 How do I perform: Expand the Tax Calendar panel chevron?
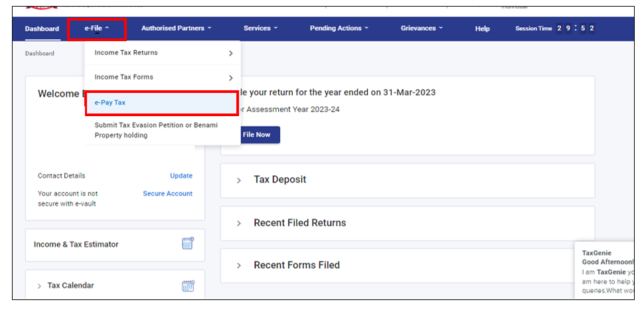(39, 286)
